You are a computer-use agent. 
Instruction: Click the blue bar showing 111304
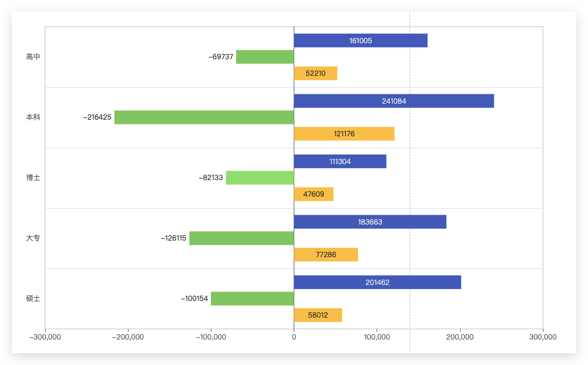tap(340, 161)
